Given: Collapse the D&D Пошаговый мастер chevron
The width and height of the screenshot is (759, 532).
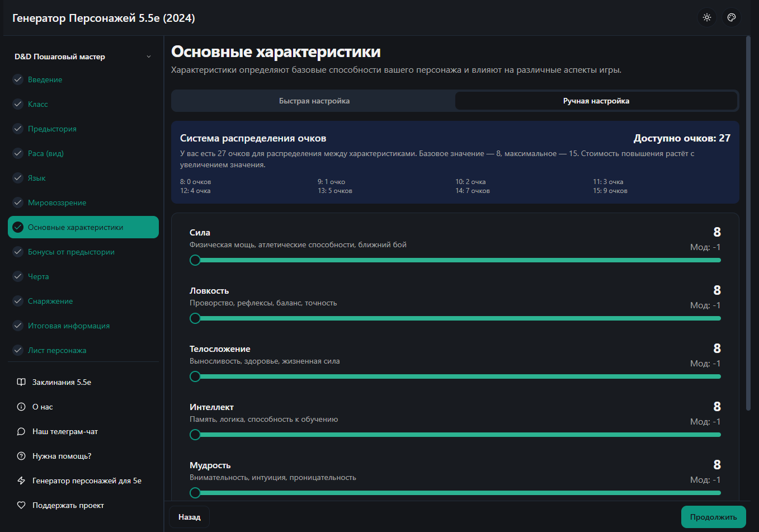Looking at the screenshot, I should (x=149, y=57).
